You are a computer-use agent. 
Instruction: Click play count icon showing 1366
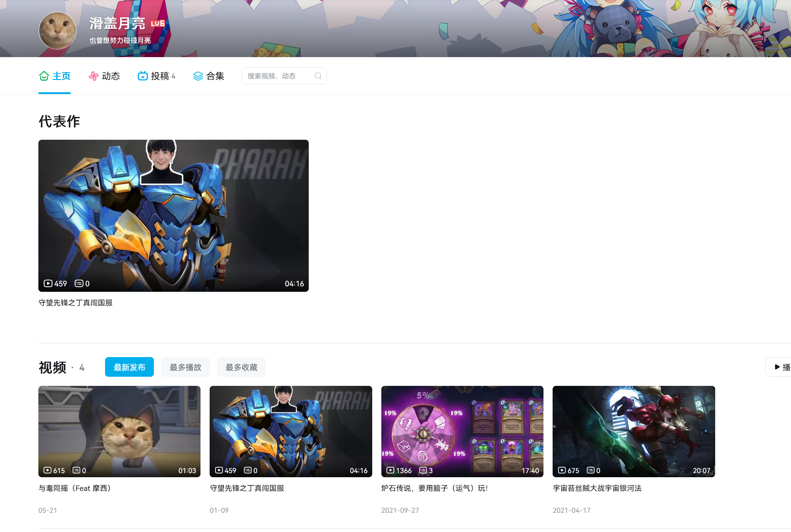[390, 470]
